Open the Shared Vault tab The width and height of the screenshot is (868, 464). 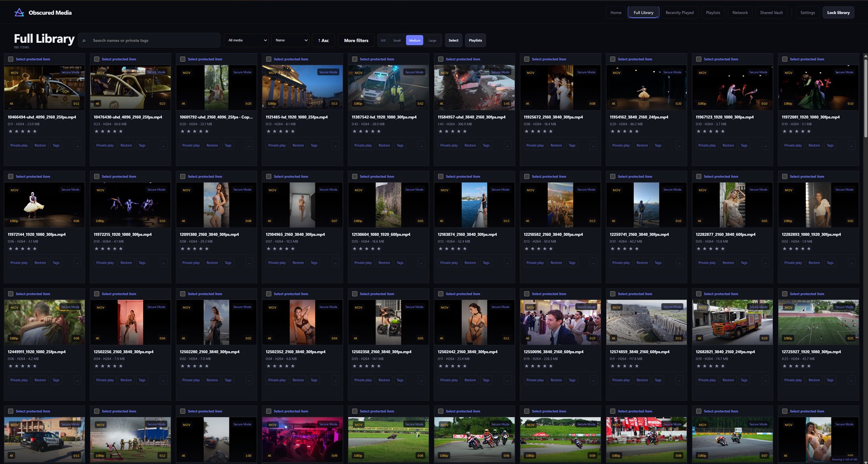pyautogui.click(x=771, y=13)
